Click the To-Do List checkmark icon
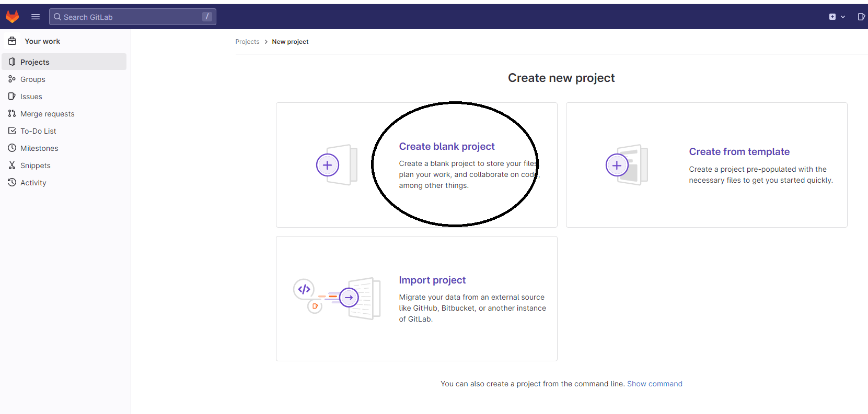Screen dimensions: 868x414 [12, 131]
